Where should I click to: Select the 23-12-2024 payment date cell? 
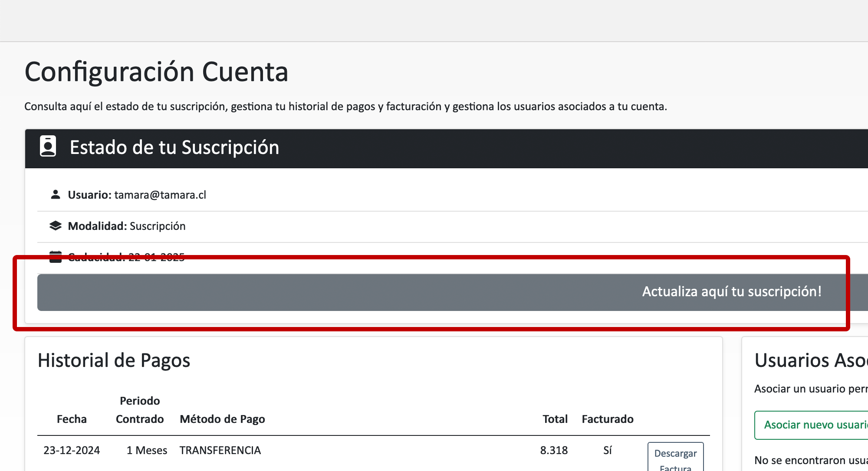pyautogui.click(x=72, y=450)
